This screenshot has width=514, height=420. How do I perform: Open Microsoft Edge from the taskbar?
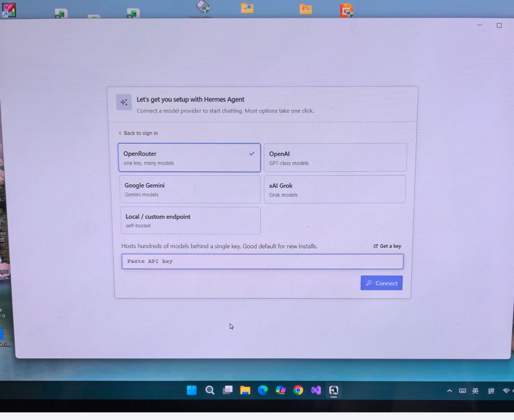(263, 390)
